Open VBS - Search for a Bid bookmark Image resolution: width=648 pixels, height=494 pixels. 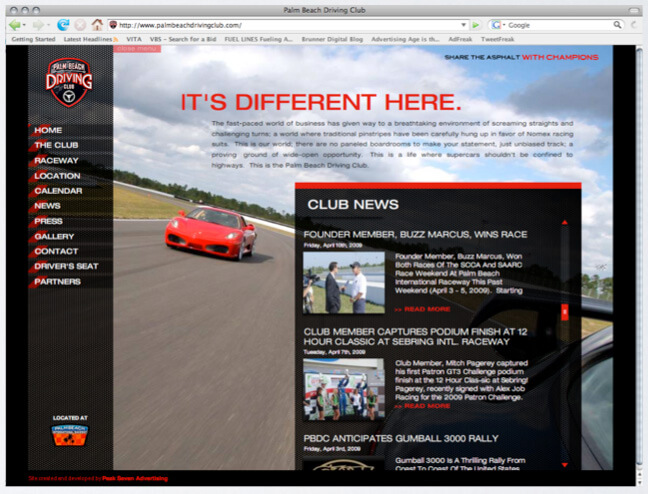coord(183,39)
